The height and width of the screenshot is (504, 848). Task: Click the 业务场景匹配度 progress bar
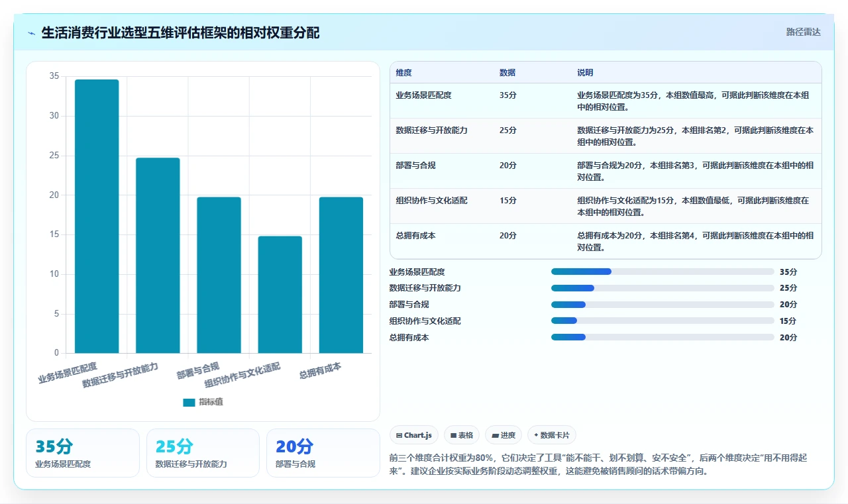coord(662,272)
